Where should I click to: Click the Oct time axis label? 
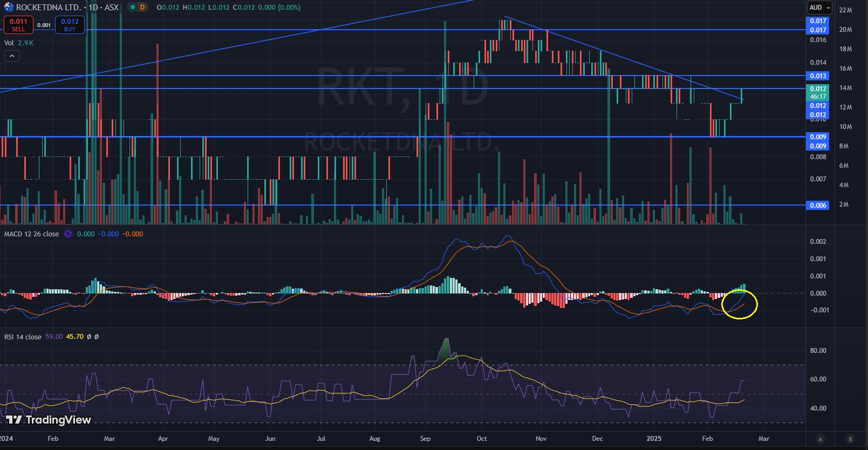coord(482,439)
